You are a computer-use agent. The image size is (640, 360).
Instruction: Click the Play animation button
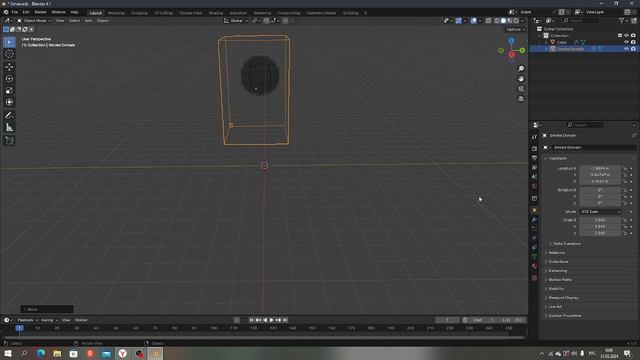pyautogui.click(x=271, y=320)
